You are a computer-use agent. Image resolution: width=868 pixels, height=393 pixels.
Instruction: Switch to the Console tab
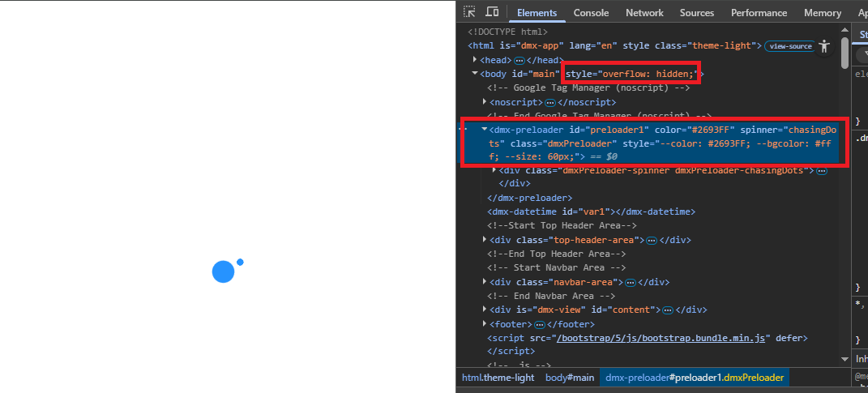coord(591,12)
